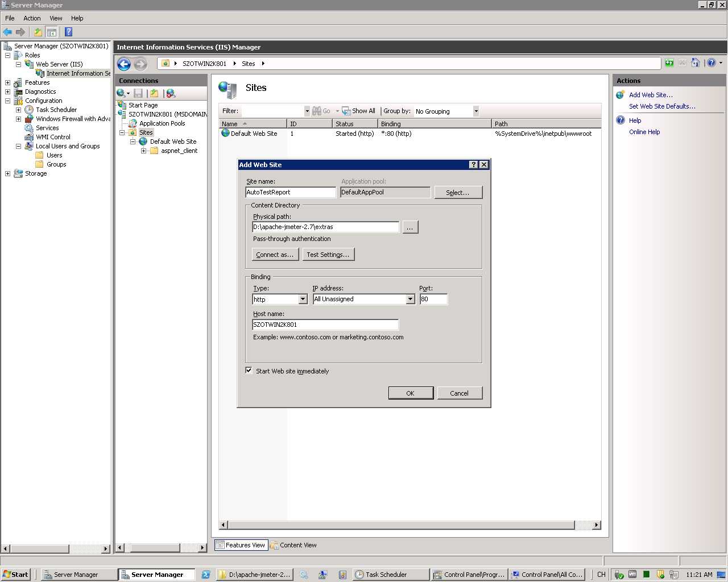The height and width of the screenshot is (582, 728).
Task: Click the Host name input field
Action: (325, 325)
